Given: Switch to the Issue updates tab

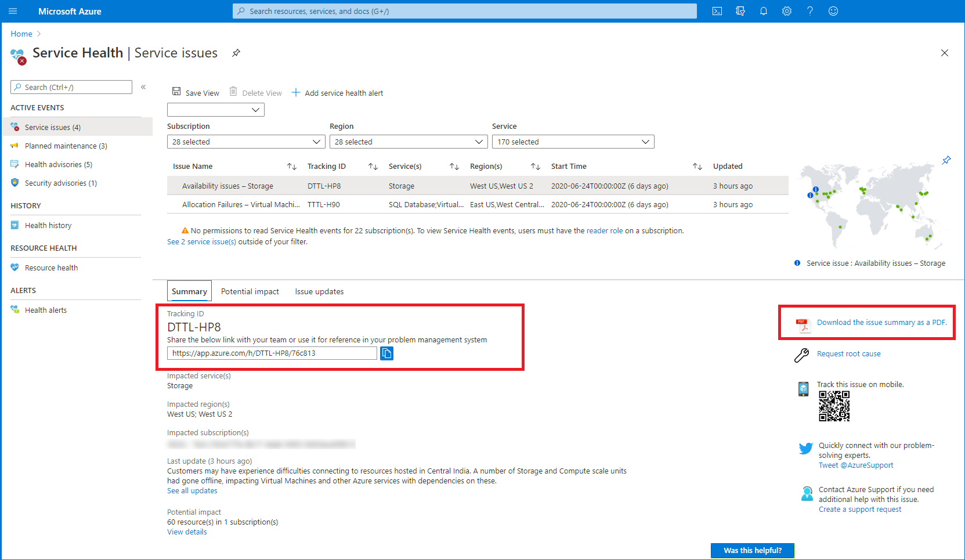Looking at the screenshot, I should [x=319, y=291].
